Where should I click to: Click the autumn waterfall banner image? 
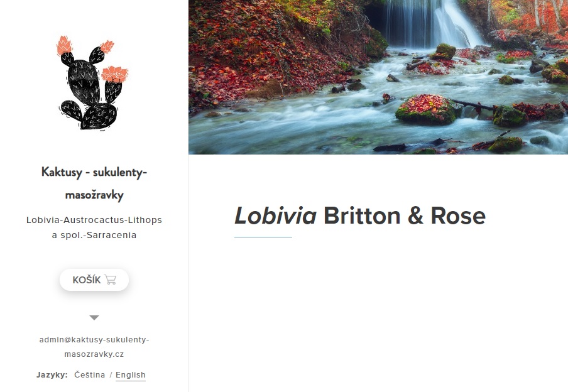tap(378, 77)
